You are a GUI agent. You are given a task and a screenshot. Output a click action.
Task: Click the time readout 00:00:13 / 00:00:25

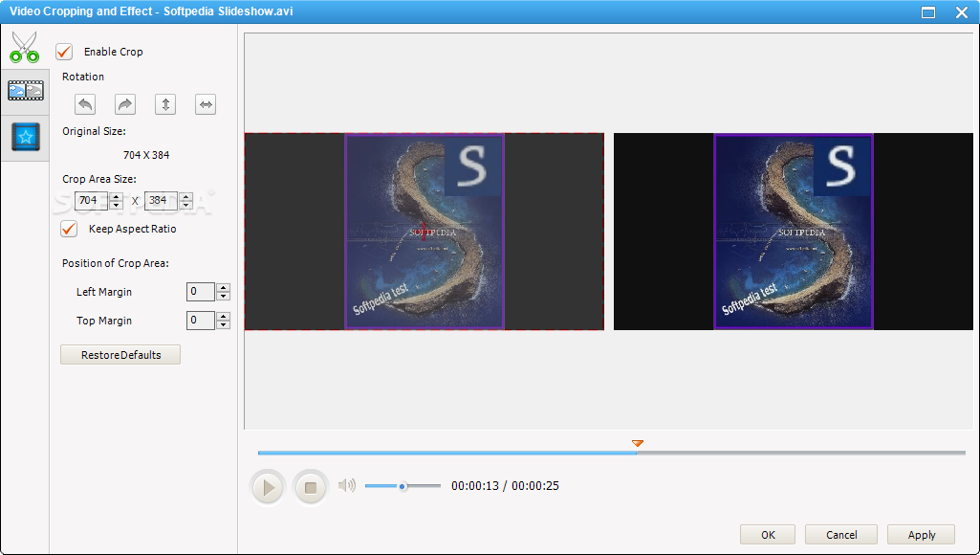pos(505,485)
